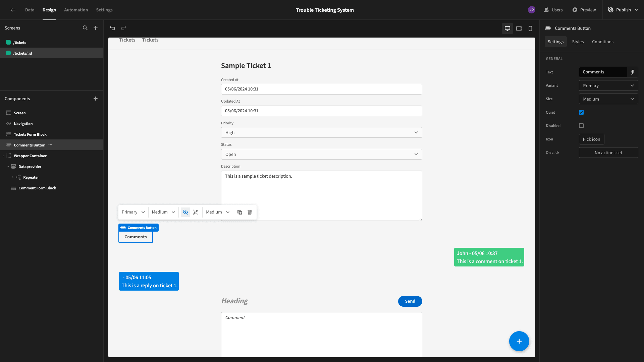Toggle disabled icon in floating toolbar
This screenshot has height=362, width=644.
pos(196,212)
